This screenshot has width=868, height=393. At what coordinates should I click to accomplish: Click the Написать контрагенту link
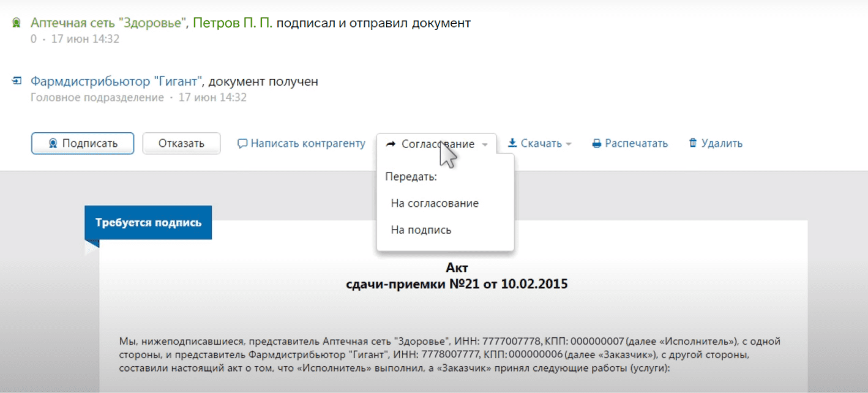tap(308, 144)
